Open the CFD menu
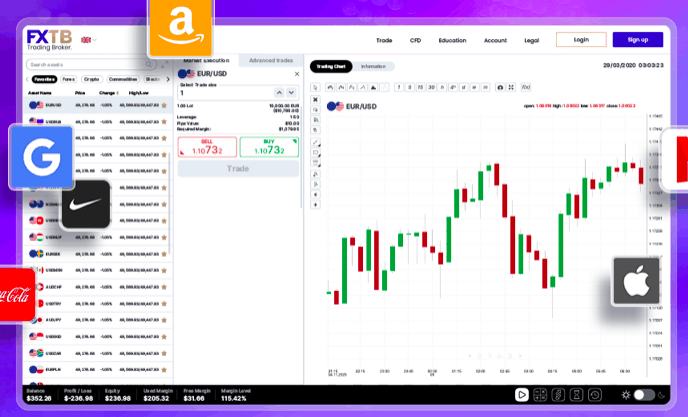This screenshot has height=417, width=688. coord(415,40)
